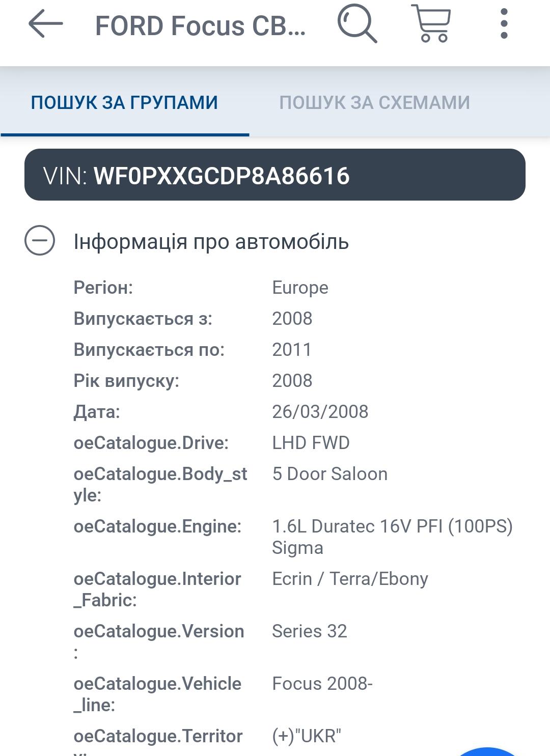Open the three-dot overflow menu
The height and width of the screenshot is (756, 550).
click(x=504, y=23)
